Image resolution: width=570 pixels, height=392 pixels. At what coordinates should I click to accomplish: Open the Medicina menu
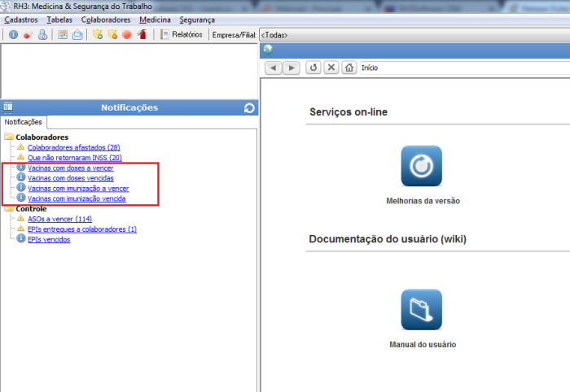pyautogui.click(x=155, y=19)
